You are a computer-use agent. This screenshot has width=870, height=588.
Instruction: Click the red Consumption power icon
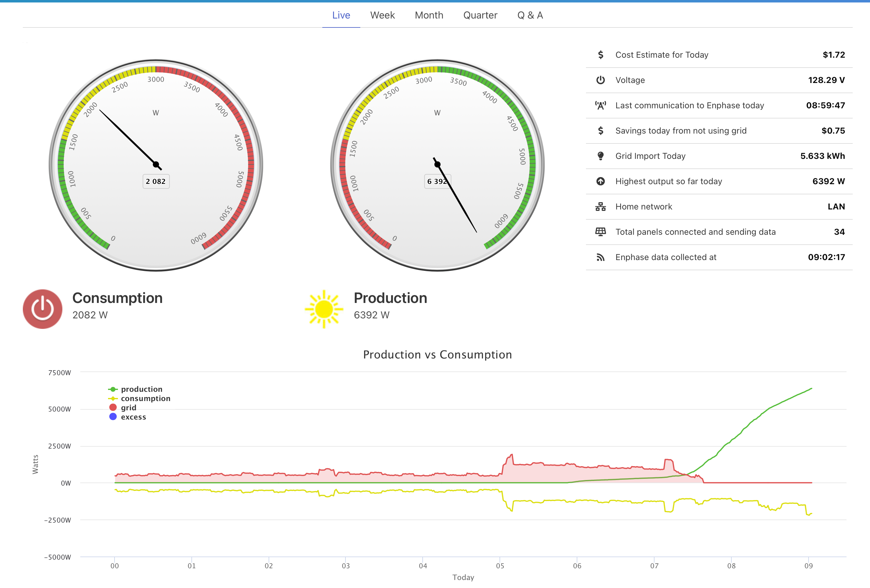coord(42,309)
